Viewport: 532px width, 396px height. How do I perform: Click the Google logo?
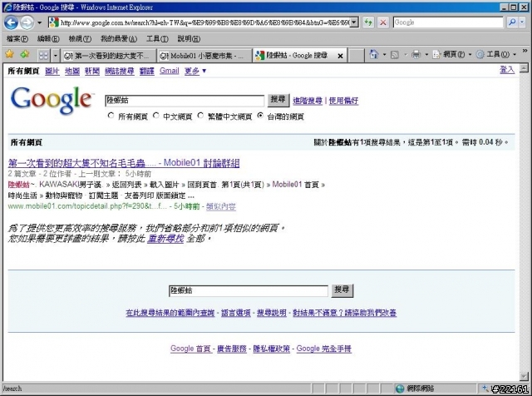point(52,100)
